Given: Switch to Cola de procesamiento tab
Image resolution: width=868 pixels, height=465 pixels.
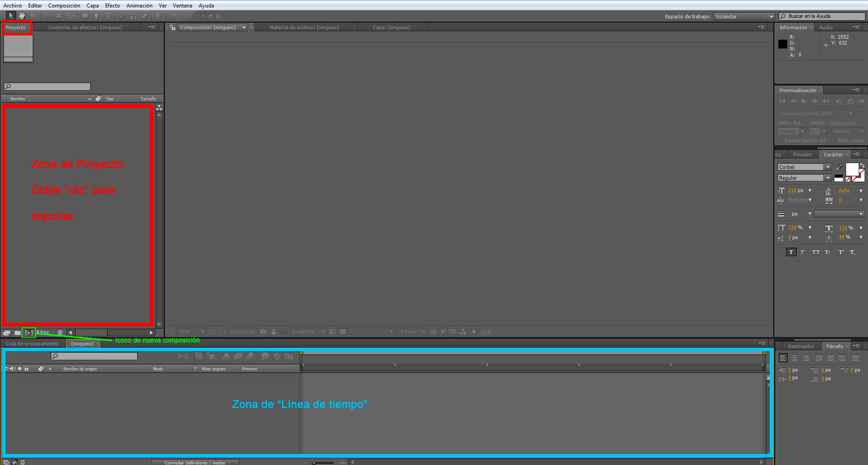Looking at the screenshot, I should (x=33, y=343).
